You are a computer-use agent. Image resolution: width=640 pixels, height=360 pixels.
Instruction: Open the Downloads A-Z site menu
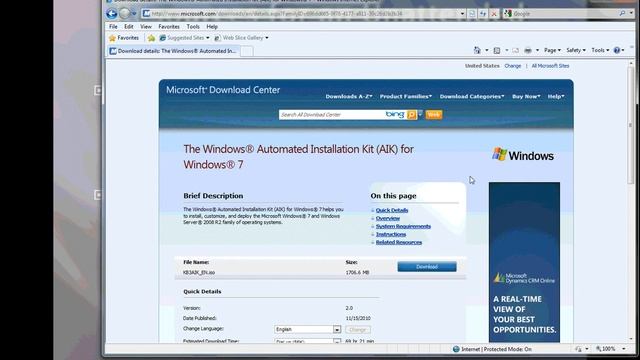pyautogui.click(x=349, y=97)
